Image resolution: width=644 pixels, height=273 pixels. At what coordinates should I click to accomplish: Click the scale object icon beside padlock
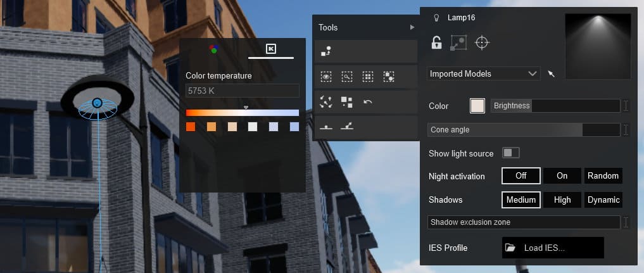[458, 42]
